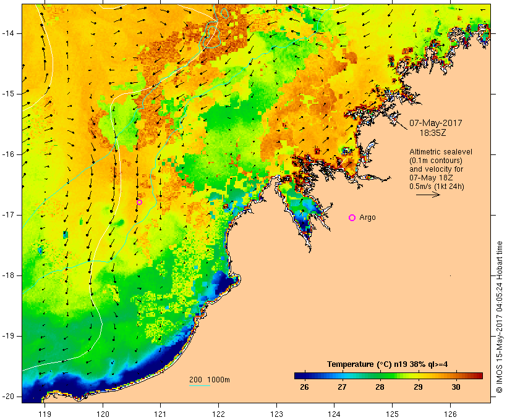Click the '-20' latitude axis label

(x=8, y=397)
